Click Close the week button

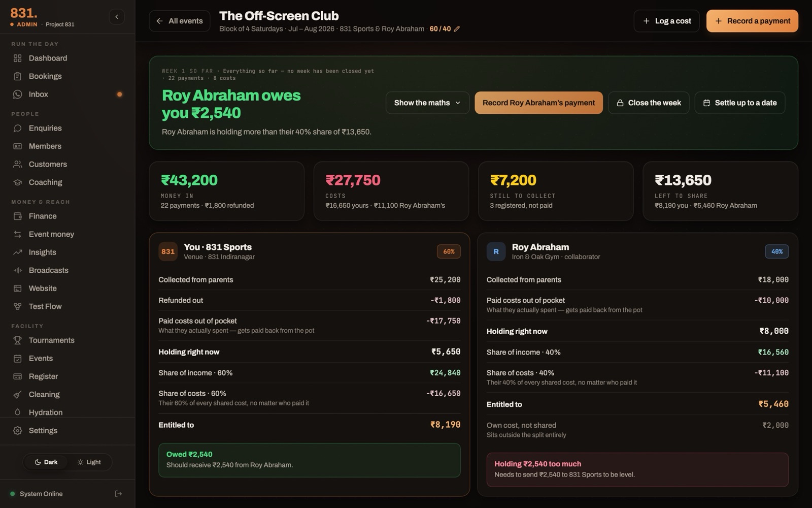[x=649, y=103]
